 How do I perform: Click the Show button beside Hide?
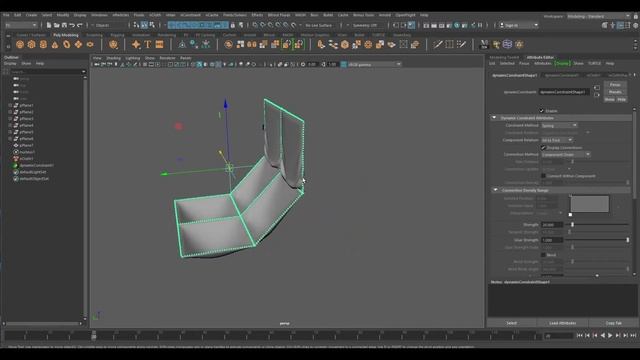609,99
